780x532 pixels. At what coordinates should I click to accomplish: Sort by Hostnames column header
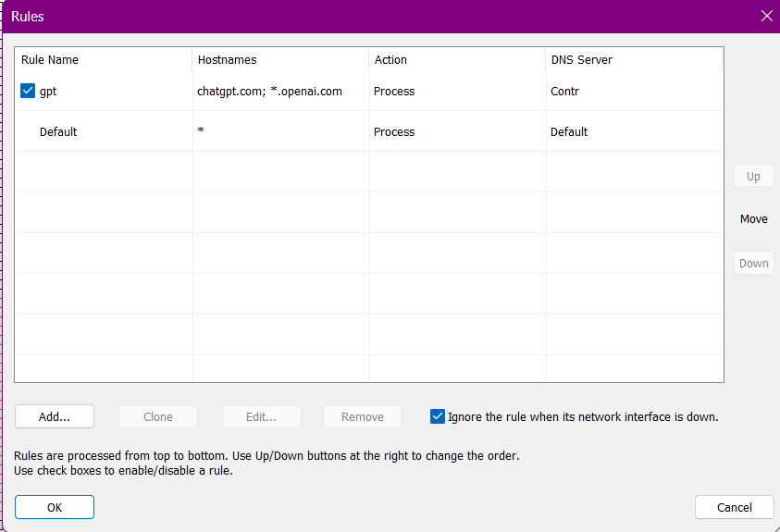point(280,59)
